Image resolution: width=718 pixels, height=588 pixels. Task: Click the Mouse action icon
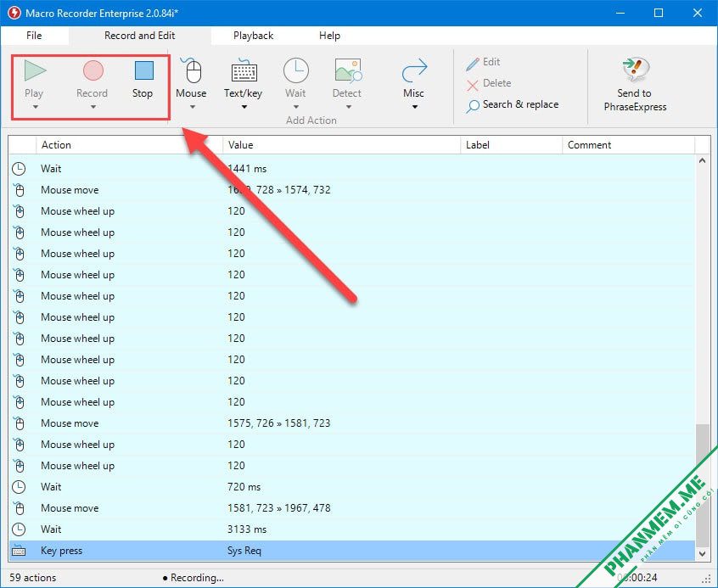(192, 70)
